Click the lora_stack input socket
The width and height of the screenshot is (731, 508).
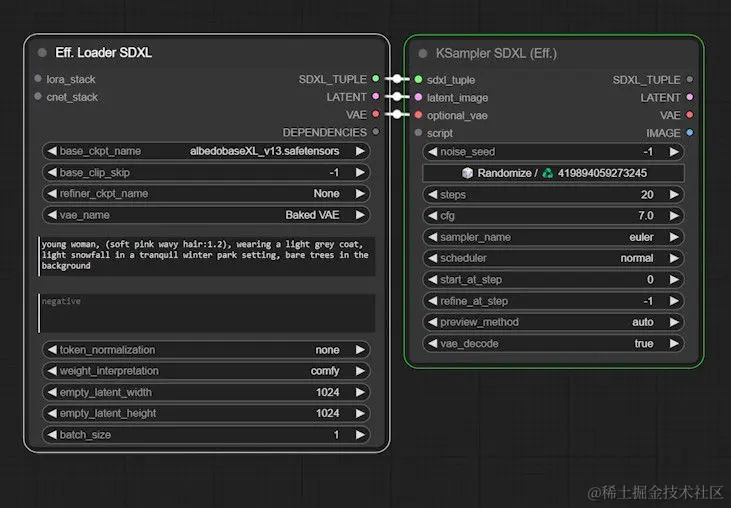click(38, 78)
